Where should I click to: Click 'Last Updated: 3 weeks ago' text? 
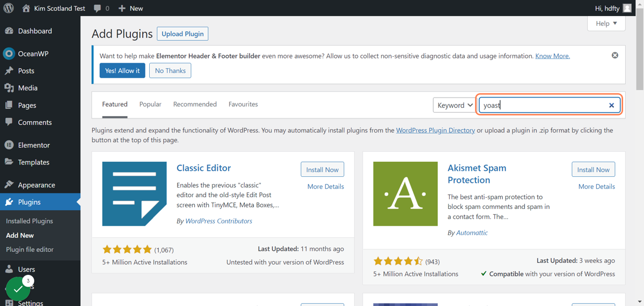pyautogui.click(x=576, y=260)
